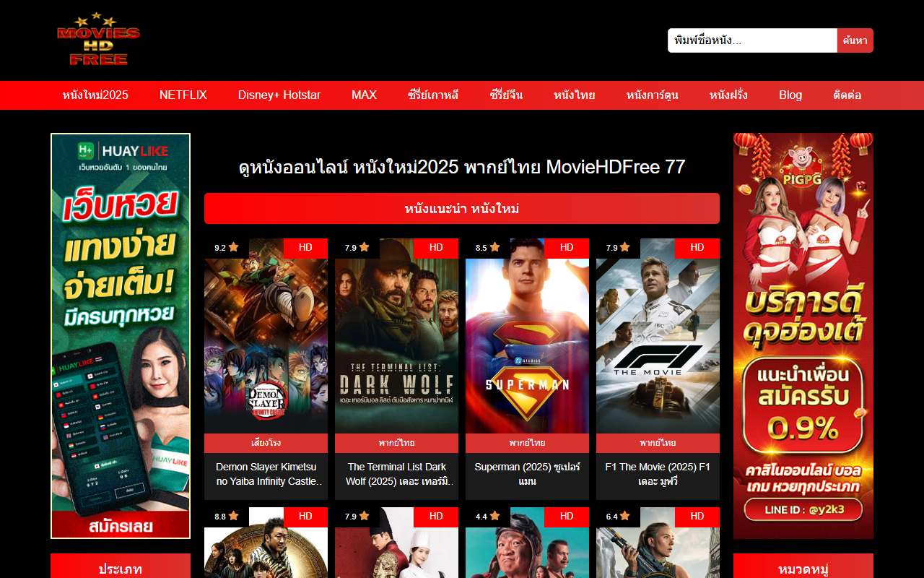Click the 7.9 star rating on Dark Wolf

tap(357, 248)
